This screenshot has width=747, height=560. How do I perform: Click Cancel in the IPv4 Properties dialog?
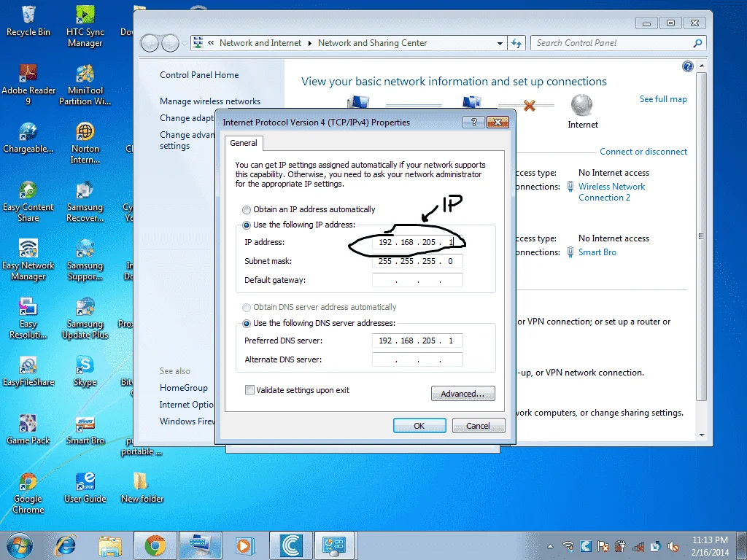pos(478,426)
